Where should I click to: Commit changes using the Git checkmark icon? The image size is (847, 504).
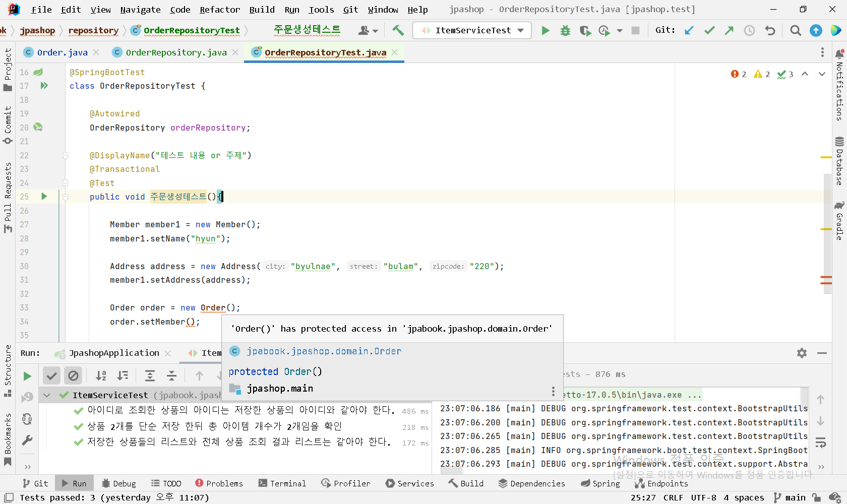click(x=709, y=31)
